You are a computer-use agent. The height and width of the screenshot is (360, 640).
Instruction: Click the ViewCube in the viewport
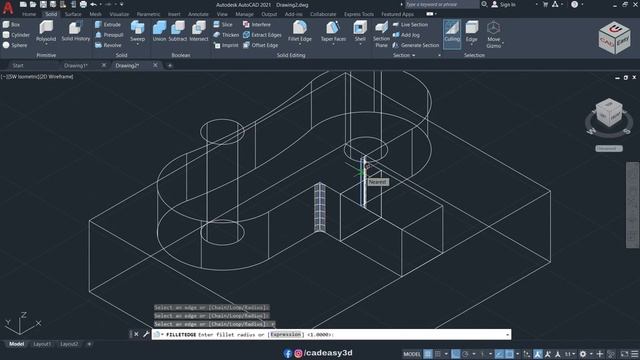coord(609,112)
